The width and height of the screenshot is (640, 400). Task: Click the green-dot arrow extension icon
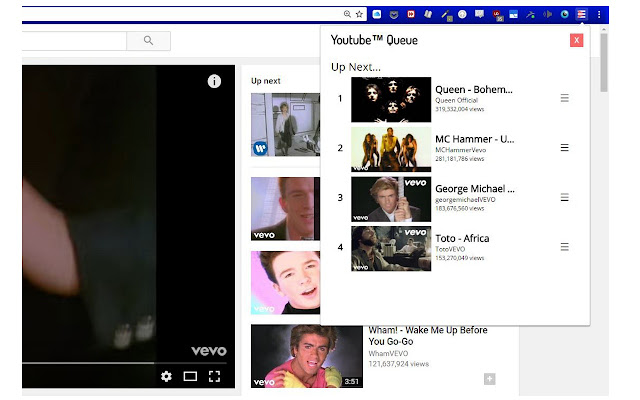click(530, 15)
